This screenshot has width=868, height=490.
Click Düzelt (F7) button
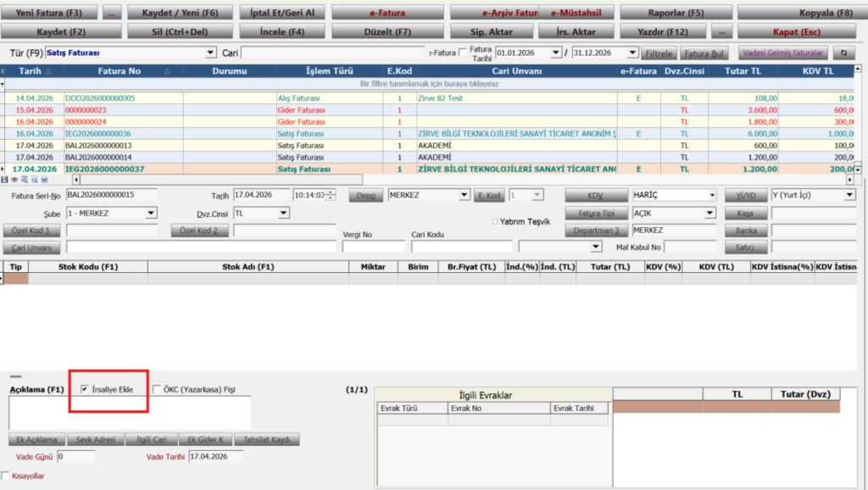(x=387, y=31)
